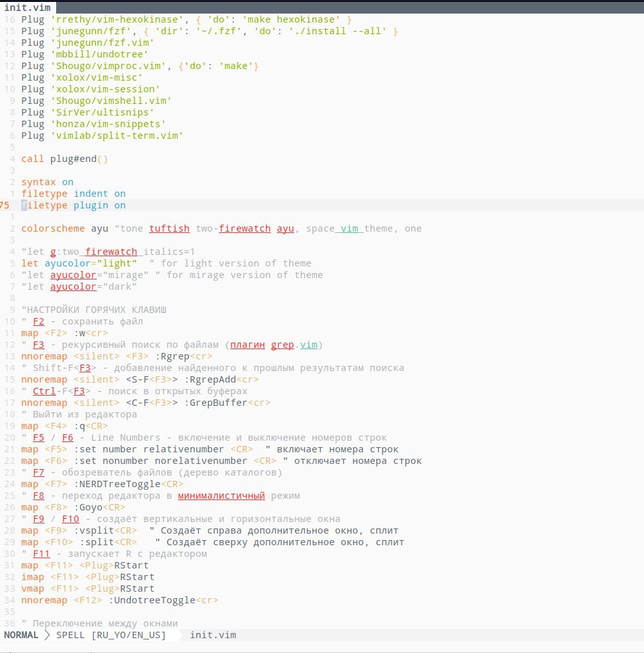Click the 'junegunn/fzf.vim' plugin line
Viewport: 644px width, 653px height.
pos(88,43)
